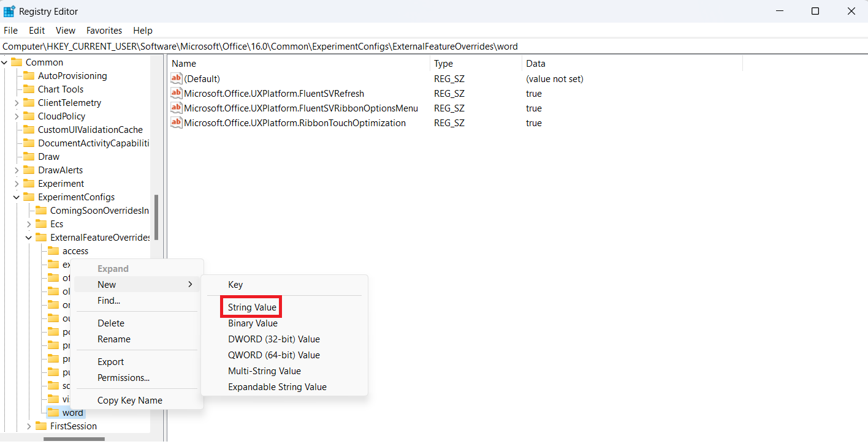This screenshot has width=868, height=444.
Task: Choose String Value from New submenu
Action: tap(252, 307)
